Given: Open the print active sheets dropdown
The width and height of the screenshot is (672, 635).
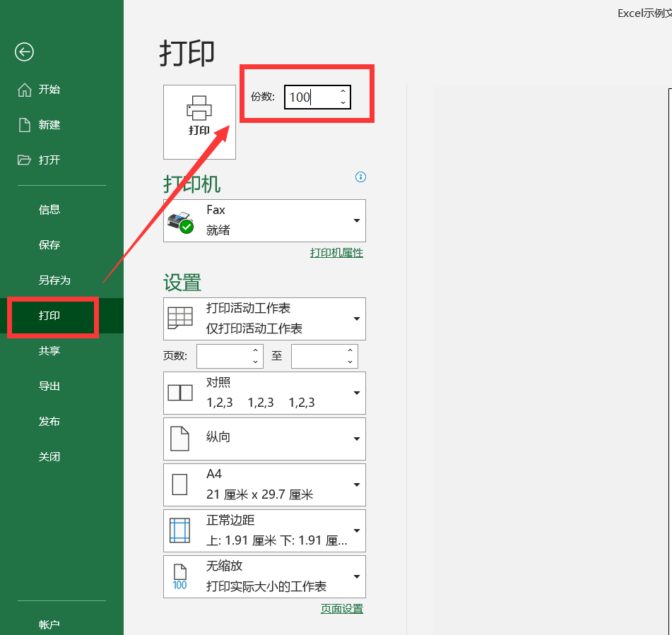Looking at the screenshot, I should click(x=264, y=319).
